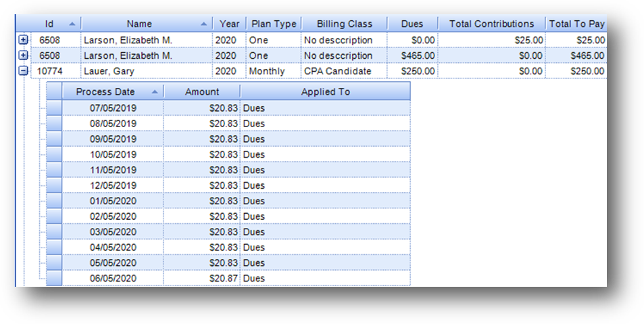Click Larson's $465.00 Dues cell

click(412, 55)
